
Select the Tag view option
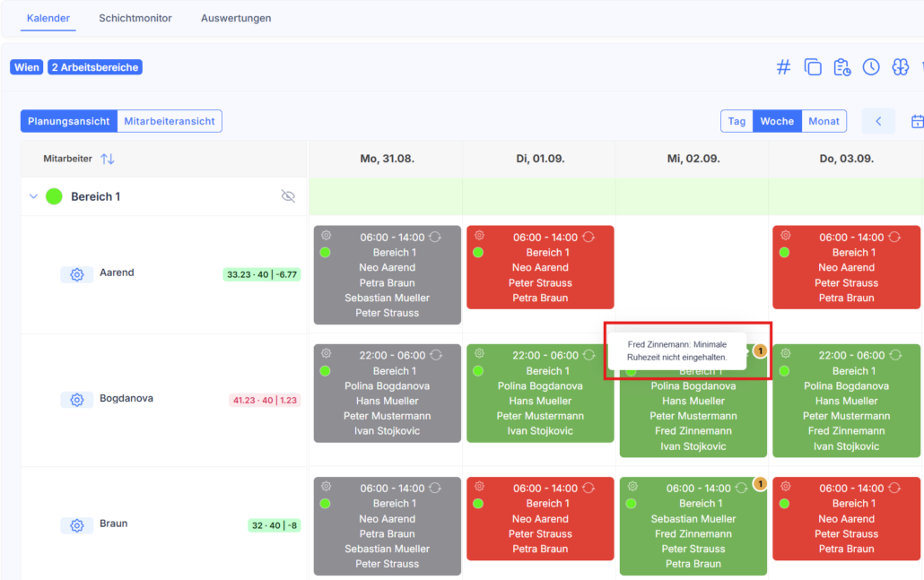tap(737, 121)
